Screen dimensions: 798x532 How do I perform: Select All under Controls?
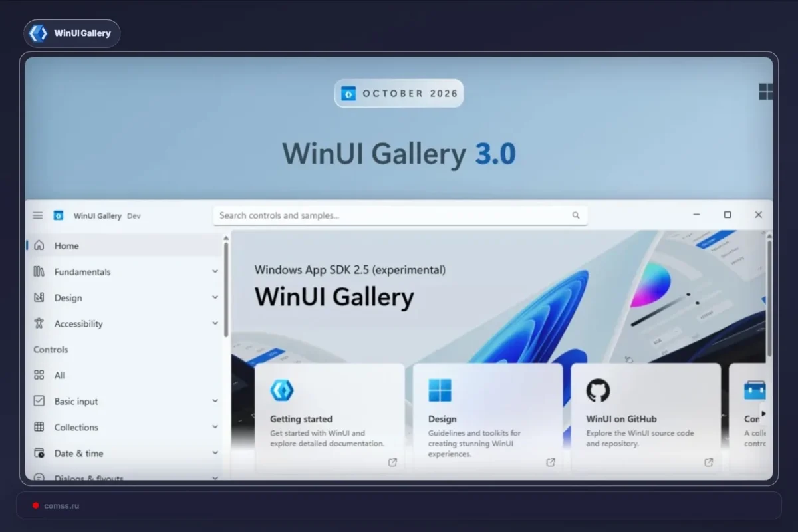124,375
